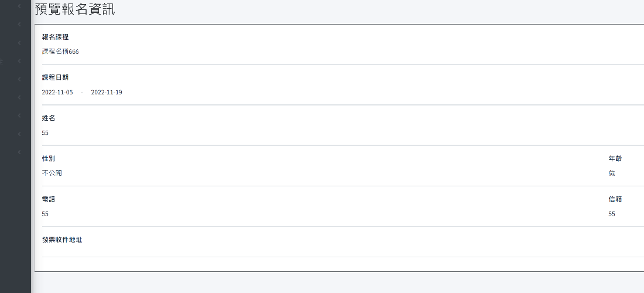Screen dimensions: 644x293
Task: Click the eighth sidebar chevron from top
Action: (x=19, y=134)
